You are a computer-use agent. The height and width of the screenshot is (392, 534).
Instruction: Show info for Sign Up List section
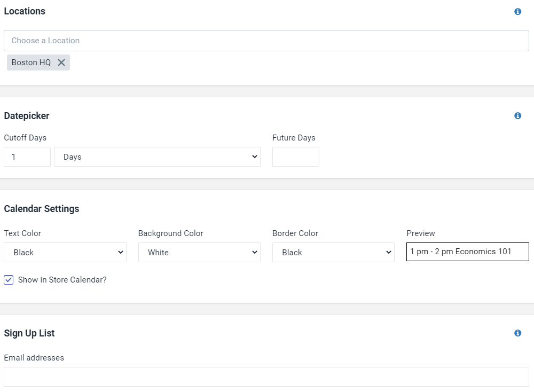[517, 333]
